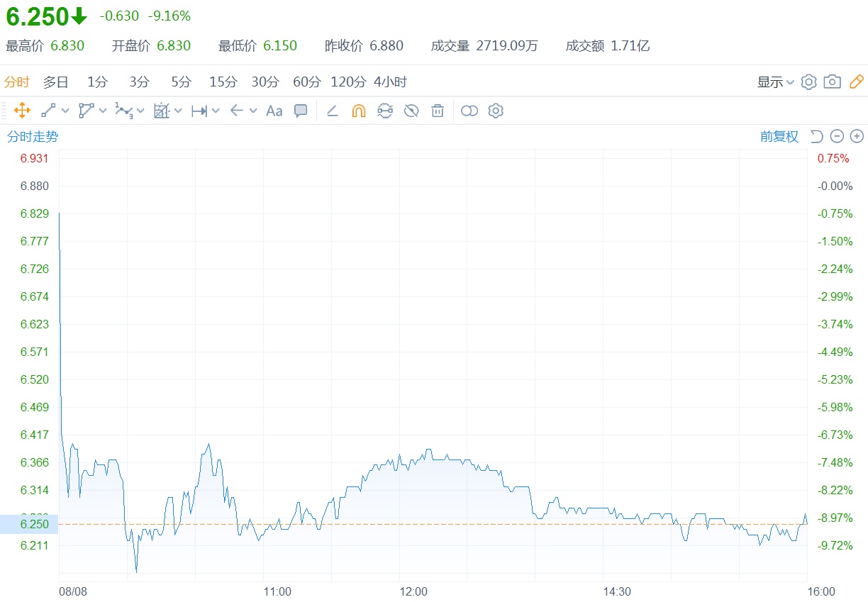Click the zoom in plus icon
868x602 pixels.
[x=857, y=136]
